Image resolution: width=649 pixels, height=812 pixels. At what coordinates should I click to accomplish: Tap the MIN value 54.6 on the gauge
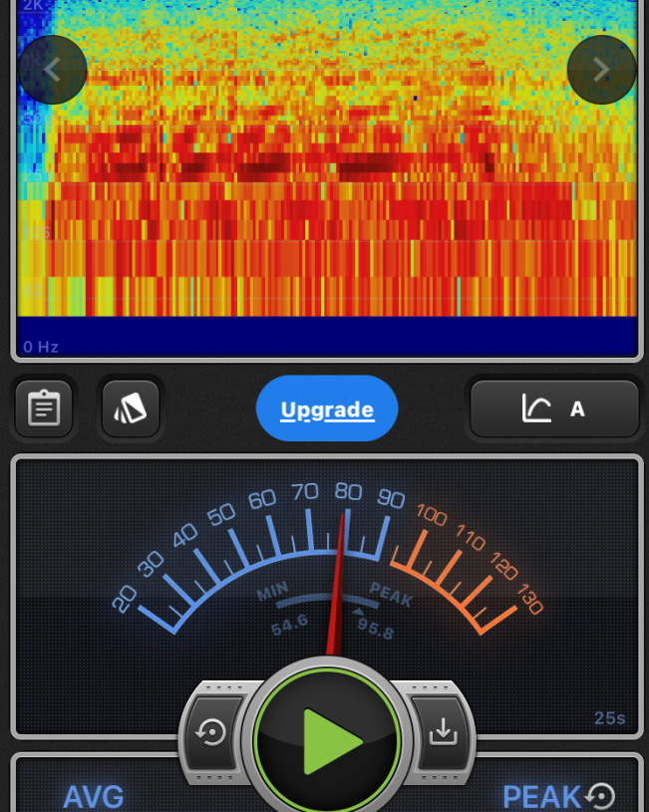[x=290, y=625]
